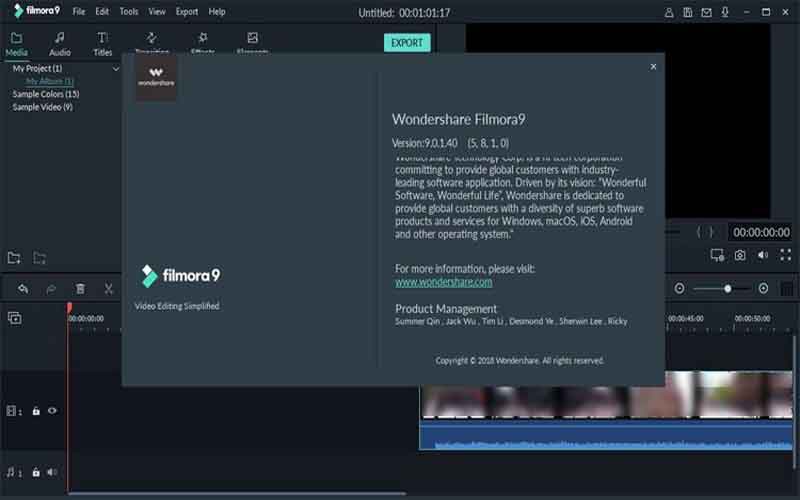Enter fullscreen preview mode

coord(786,255)
